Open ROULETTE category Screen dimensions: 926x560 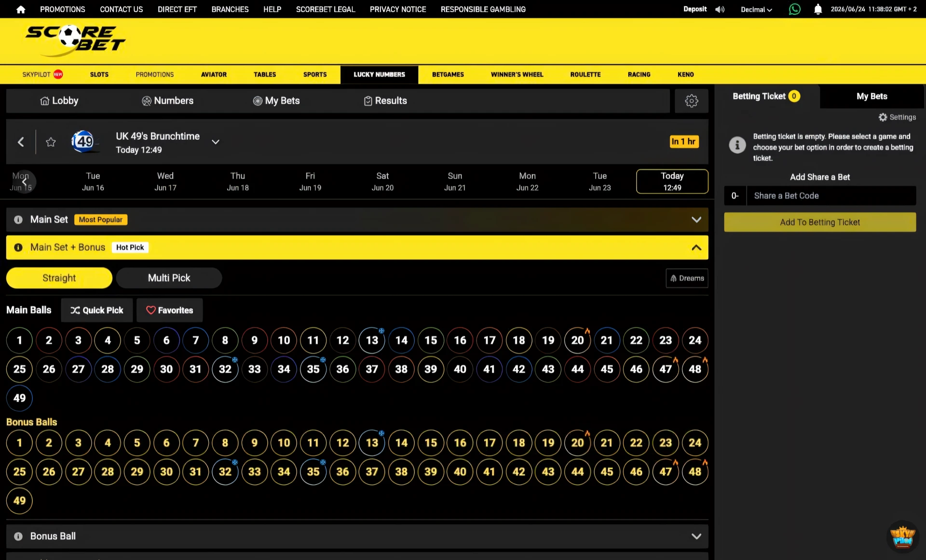click(585, 74)
